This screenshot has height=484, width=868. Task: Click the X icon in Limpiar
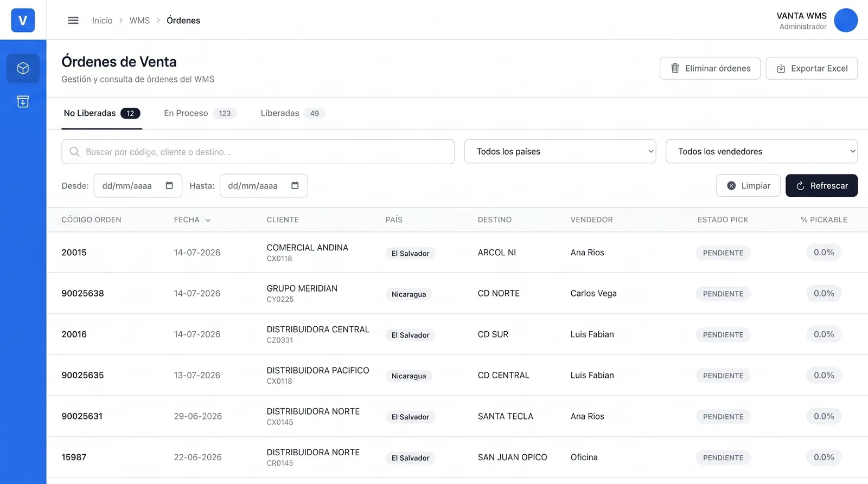point(731,185)
